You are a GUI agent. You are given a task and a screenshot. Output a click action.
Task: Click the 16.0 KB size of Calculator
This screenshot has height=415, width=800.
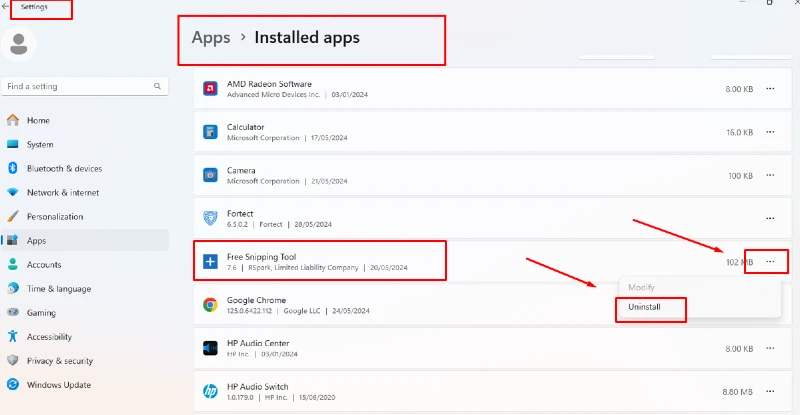tap(739, 132)
